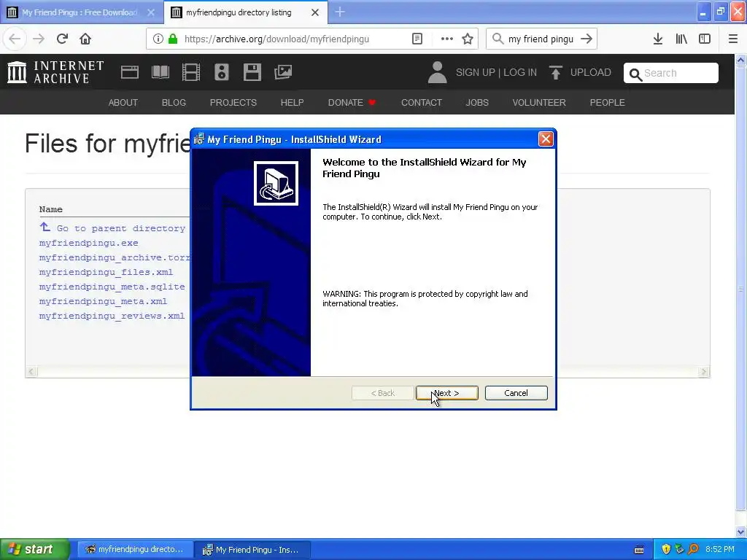Open myfriendpingu_files.xml link

point(106,272)
